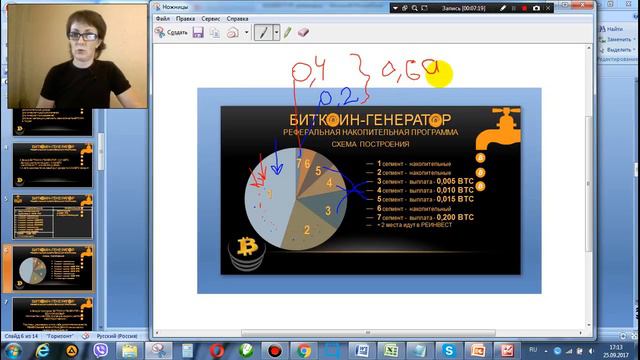Expand the recorder toolbar dropdown triangle
The width and height of the screenshot is (640, 360).
click(395, 8)
